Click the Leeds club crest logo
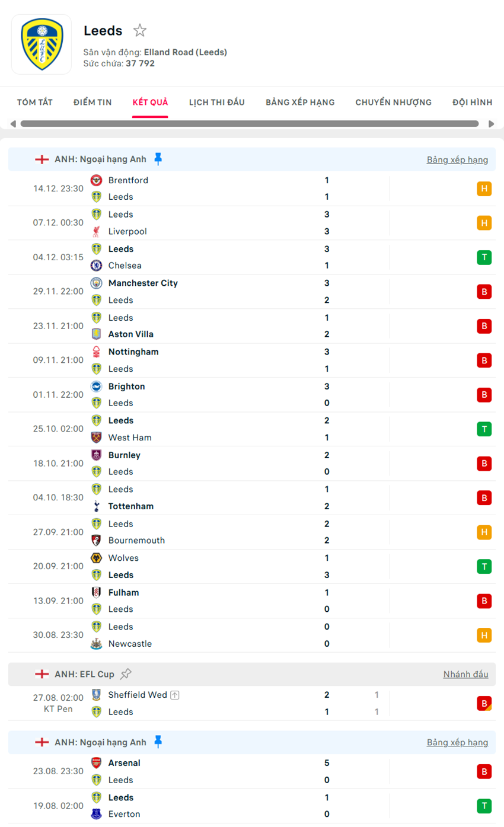The width and height of the screenshot is (504, 827). click(42, 44)
